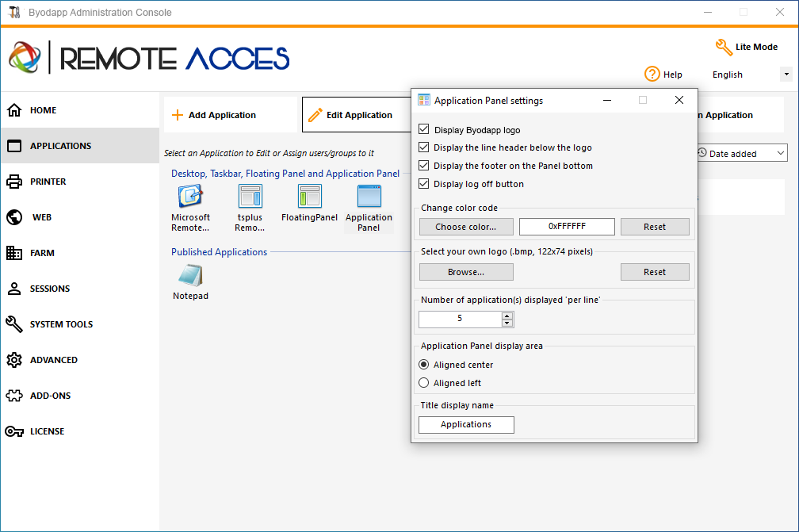799x532 pixels.
Task: Click the Edit Application button
Action: (x=357, y=115)
